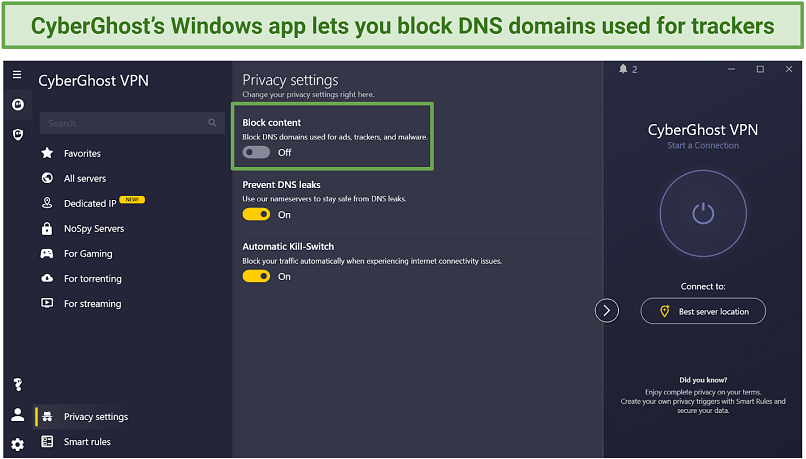
Task: Click the Start a Connection text
Action: (x=703, y=145)
